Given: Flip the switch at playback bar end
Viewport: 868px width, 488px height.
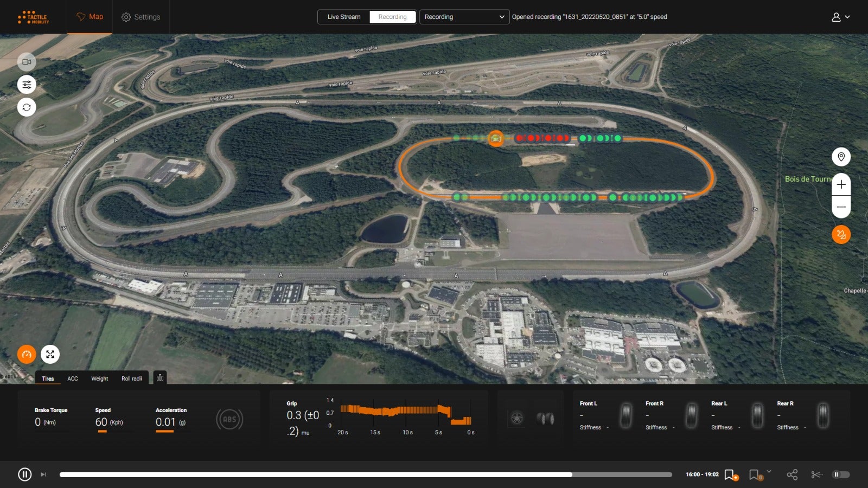Looking at the screenshot, I should (840, 475).
